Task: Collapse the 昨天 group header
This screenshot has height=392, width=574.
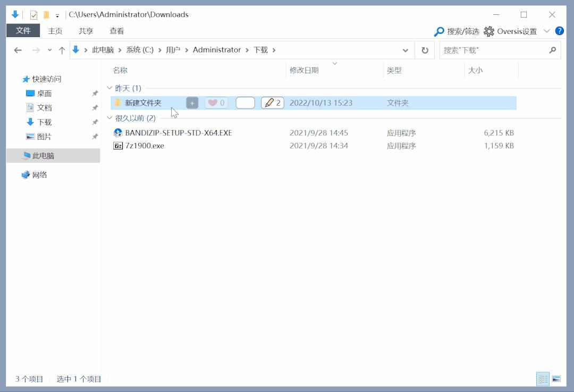Action: point(109,88)
